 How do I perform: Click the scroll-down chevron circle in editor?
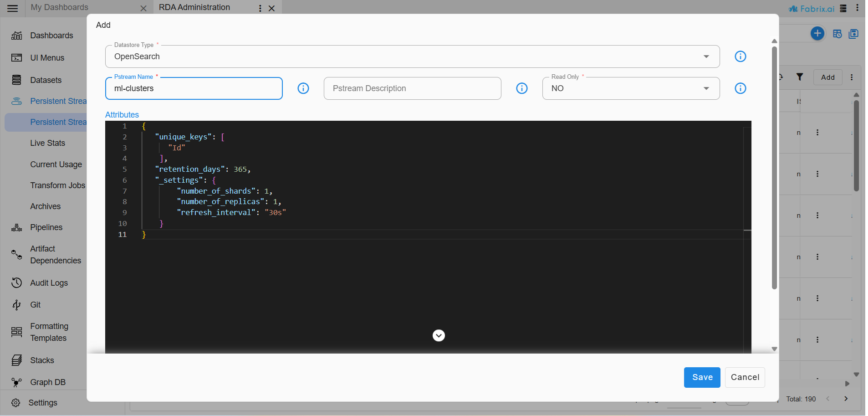[438, 335]
